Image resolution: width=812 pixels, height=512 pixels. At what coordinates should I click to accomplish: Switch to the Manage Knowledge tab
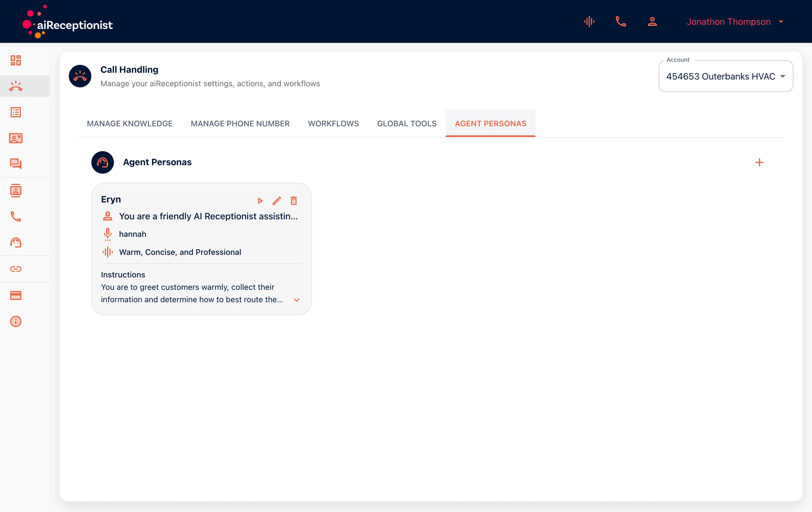[x=130, y=123]
